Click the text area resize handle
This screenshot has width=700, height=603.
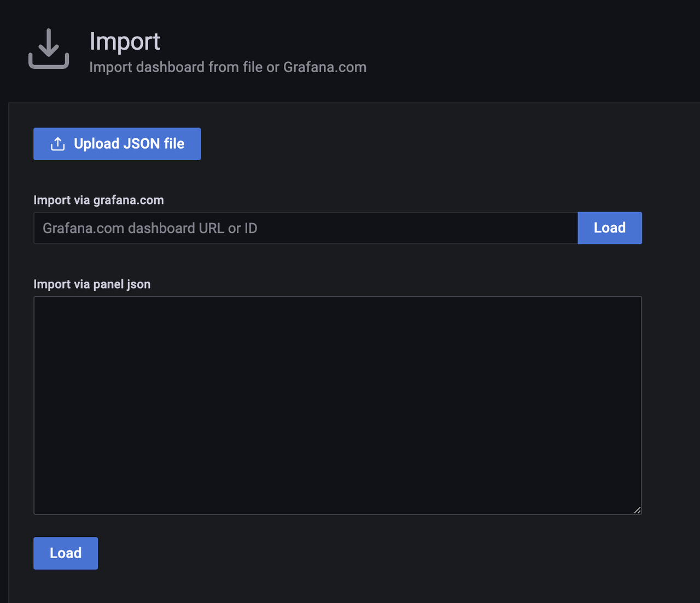click(637, 510)
